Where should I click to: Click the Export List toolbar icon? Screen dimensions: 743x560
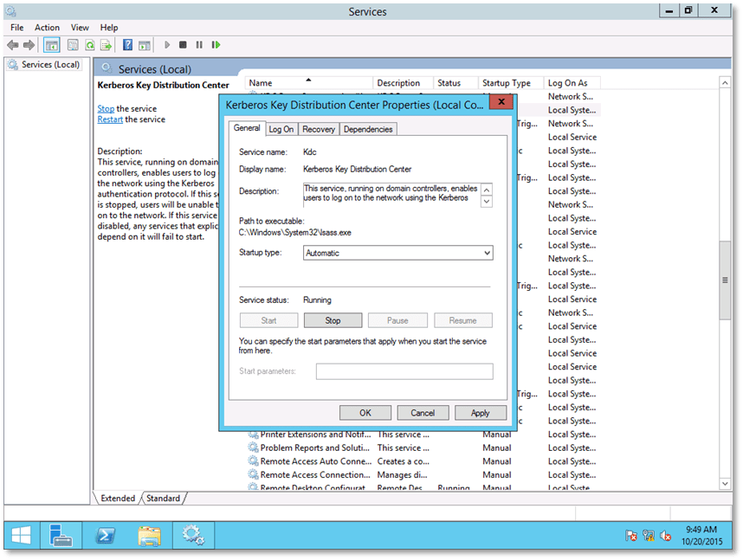point(106,45)
